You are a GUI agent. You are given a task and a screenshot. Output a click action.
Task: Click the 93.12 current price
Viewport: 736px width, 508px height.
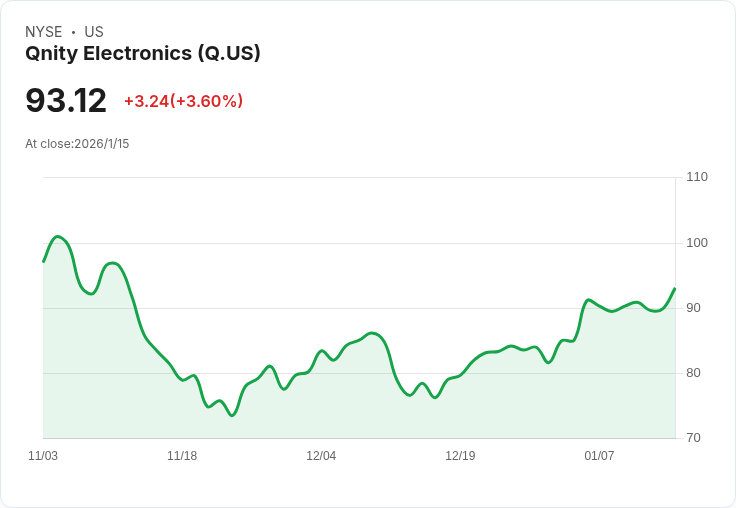(66, 101)
